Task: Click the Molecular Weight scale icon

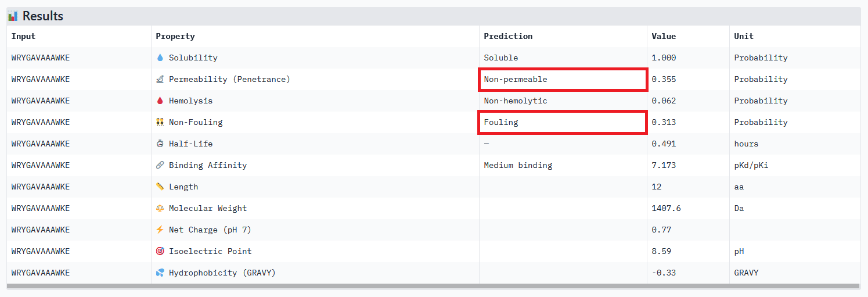Action: coord(160,208)
